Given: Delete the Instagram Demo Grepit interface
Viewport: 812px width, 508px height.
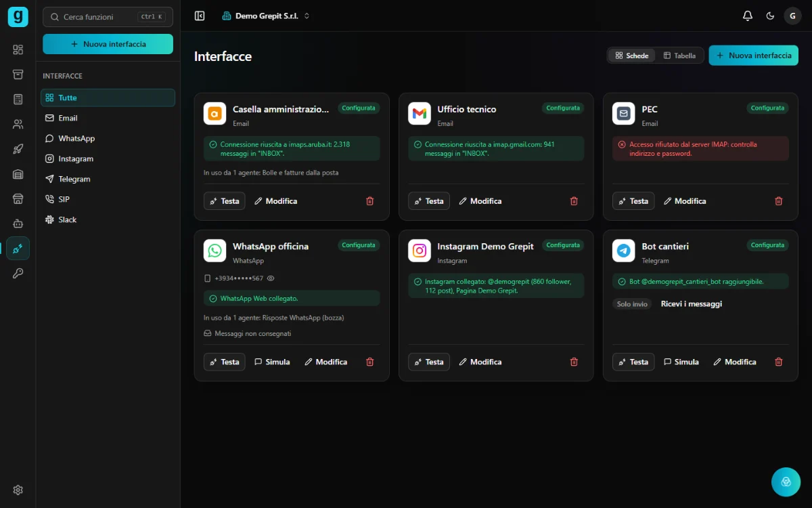Looking at the screenshot, I should (574, 362).
